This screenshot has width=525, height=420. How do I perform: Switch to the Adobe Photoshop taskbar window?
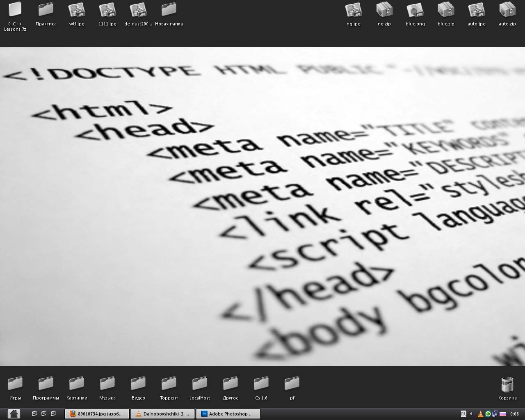click(x=228, y=414)
